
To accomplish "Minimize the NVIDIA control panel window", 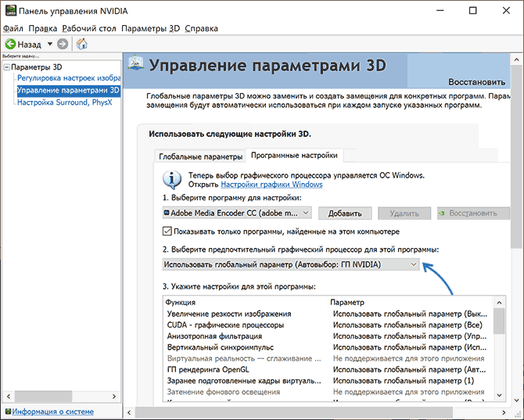I will [440, 11].
